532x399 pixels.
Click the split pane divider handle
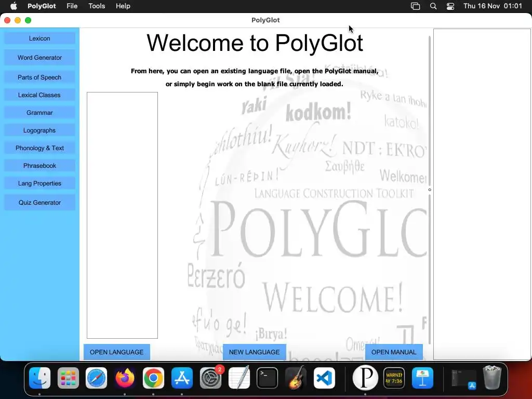coord(430,190)
